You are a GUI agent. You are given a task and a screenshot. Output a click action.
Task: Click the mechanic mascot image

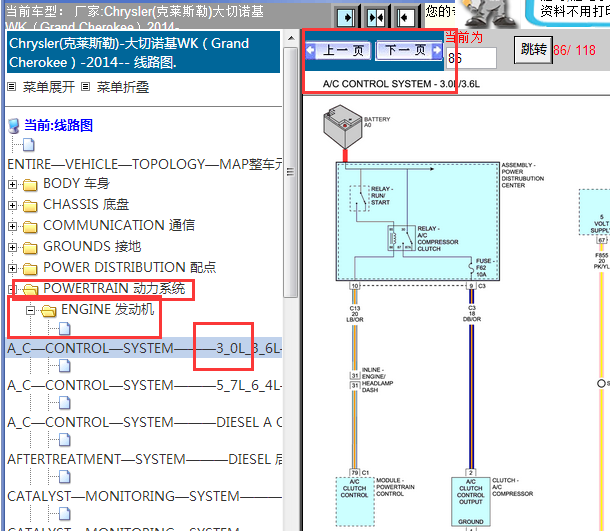point(489,14)
